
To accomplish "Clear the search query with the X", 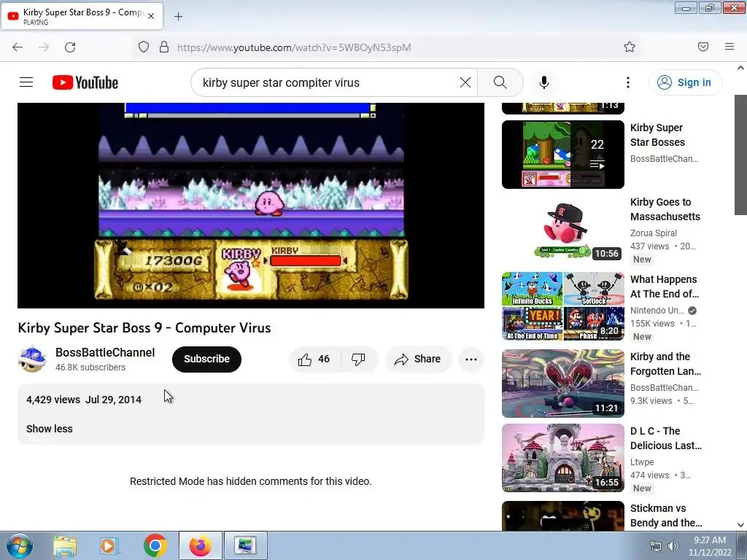I will [x=465, y=82].
